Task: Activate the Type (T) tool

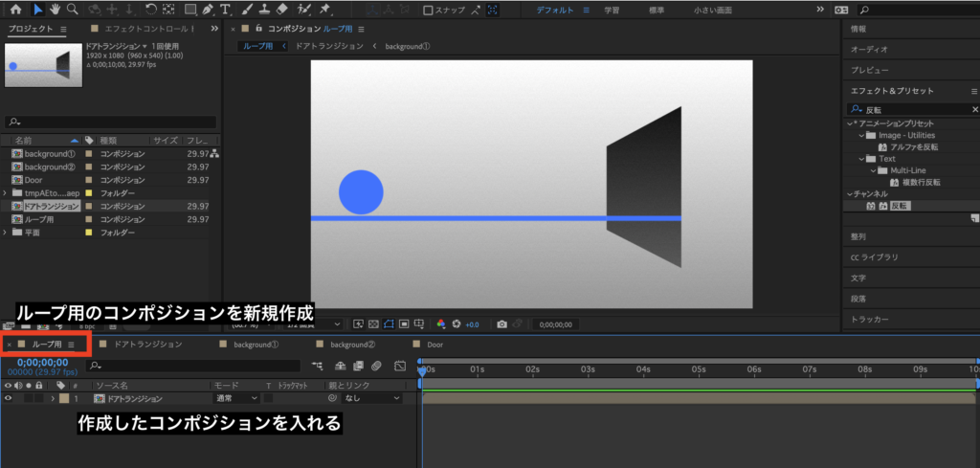Action: [x=225, y=10]
